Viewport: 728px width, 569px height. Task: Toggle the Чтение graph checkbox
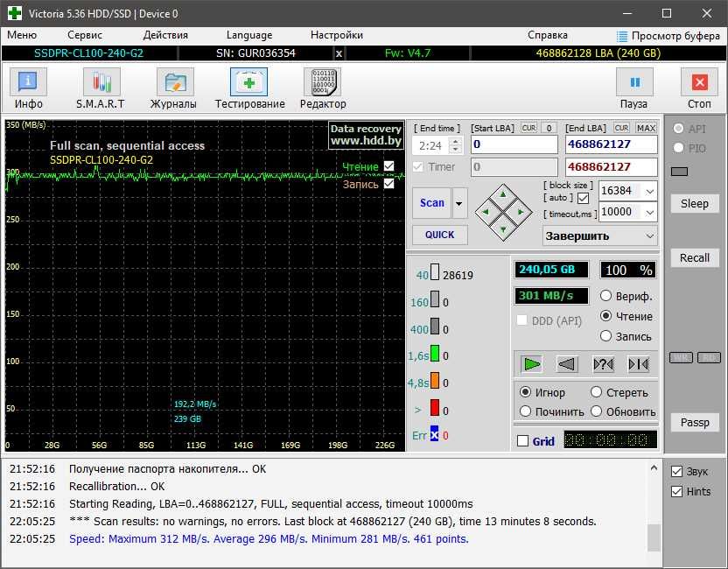point(389,165)
